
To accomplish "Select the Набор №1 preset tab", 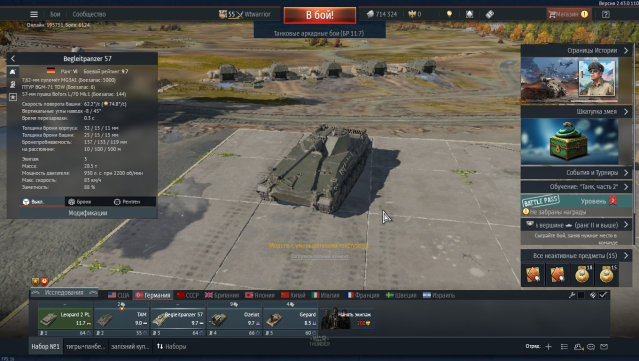I will (45, 347).
